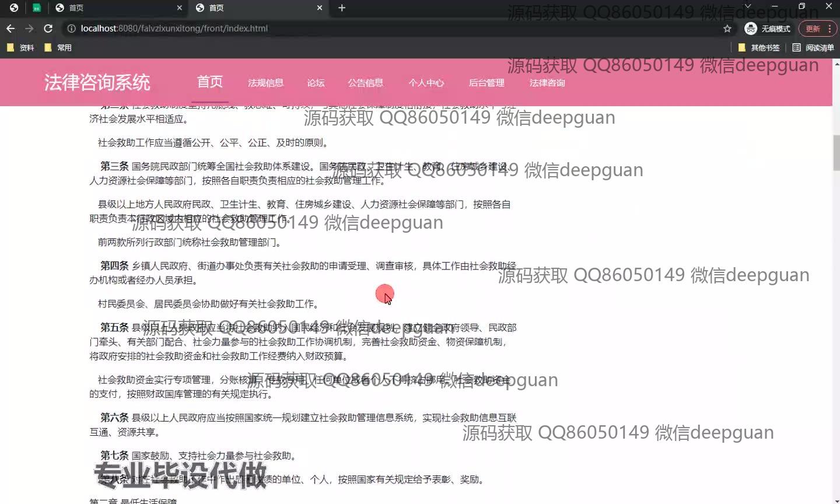Viewport: 840px width, 504px height.
Task: Navigate to 个人中心
Action: click(426, 83)
